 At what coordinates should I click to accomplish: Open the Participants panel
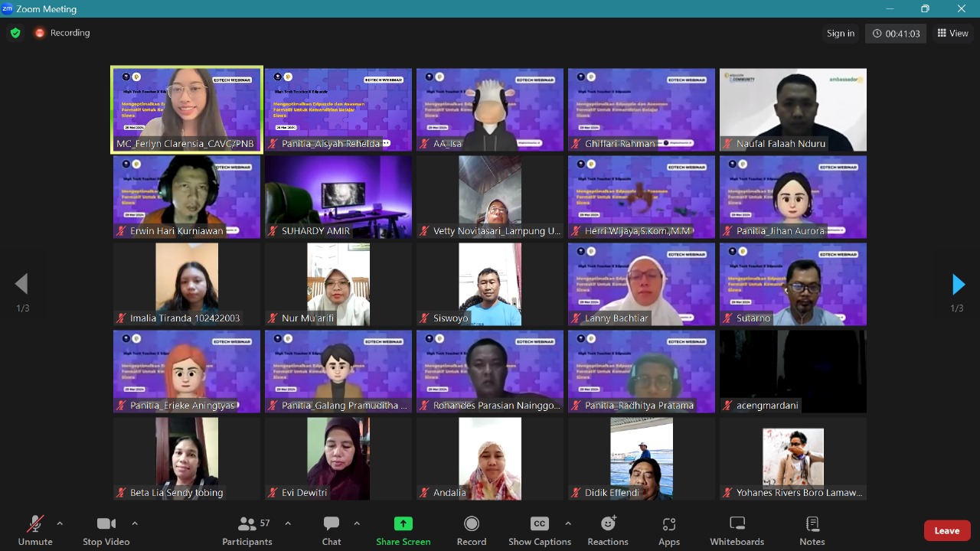tap(247, 530)
